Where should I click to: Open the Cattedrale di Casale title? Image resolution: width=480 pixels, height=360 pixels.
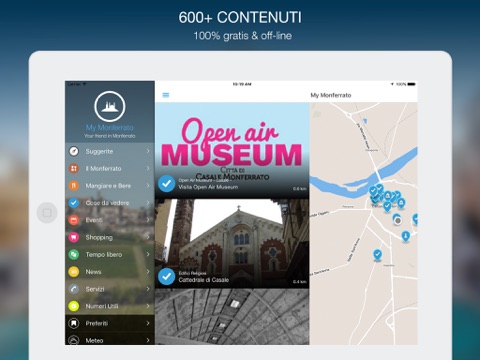(x=204, y=280)
